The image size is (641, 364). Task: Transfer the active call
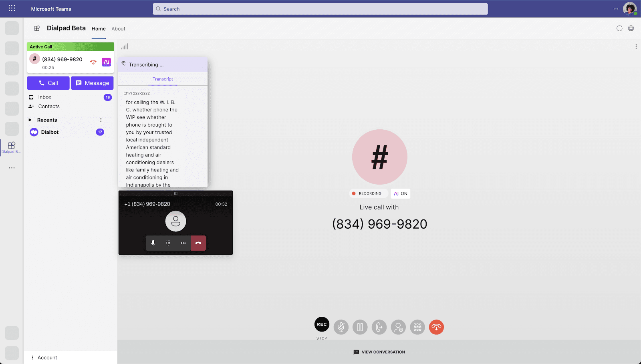(x=379, y=327)
